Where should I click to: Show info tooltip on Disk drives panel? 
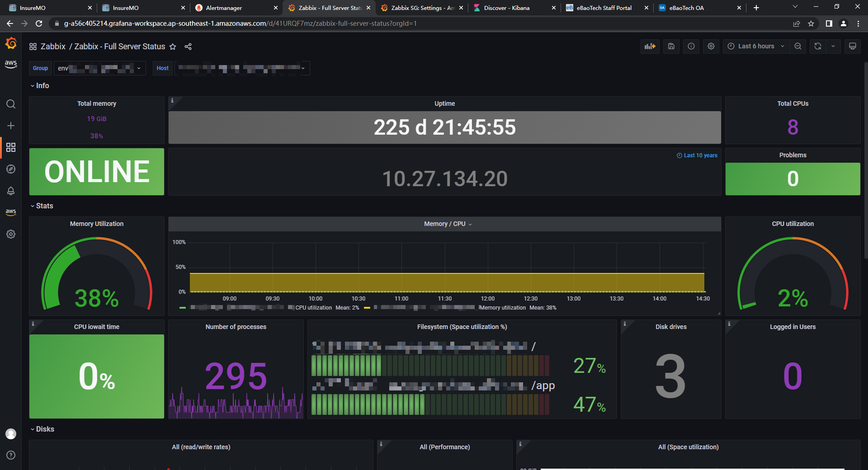pos(625,324)
